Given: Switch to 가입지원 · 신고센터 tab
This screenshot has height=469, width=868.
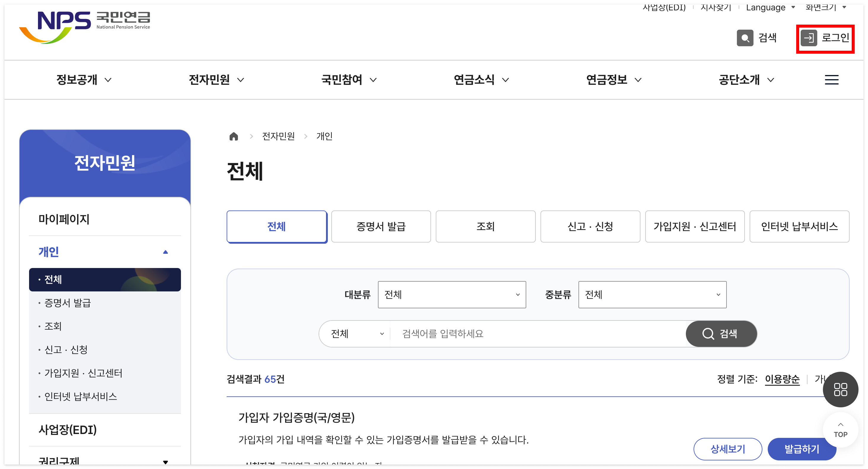Looking at the screenshot, I should (x=694, y=226).
